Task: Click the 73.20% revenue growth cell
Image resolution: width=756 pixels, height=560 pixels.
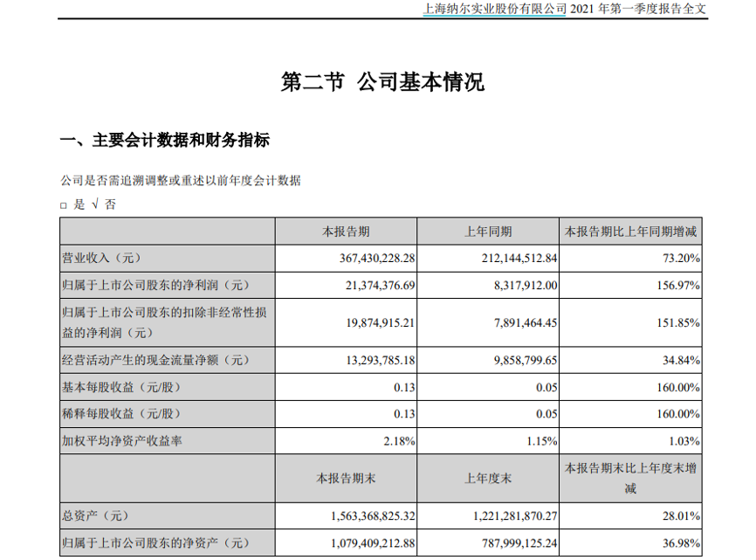Action: pos(682,258)
